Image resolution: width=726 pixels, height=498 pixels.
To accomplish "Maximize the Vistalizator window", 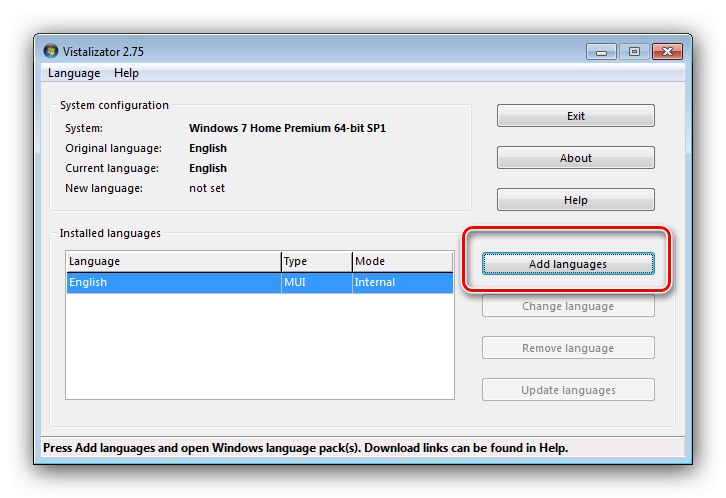I will pyautogui.click(x=634, y=52).
